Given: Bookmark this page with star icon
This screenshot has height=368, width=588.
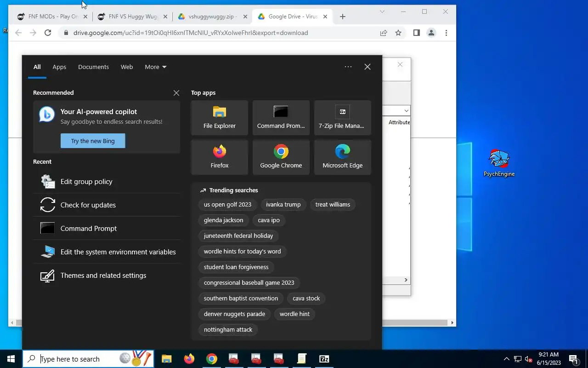Looking at the screenshot, I should (x=398, y=33).
